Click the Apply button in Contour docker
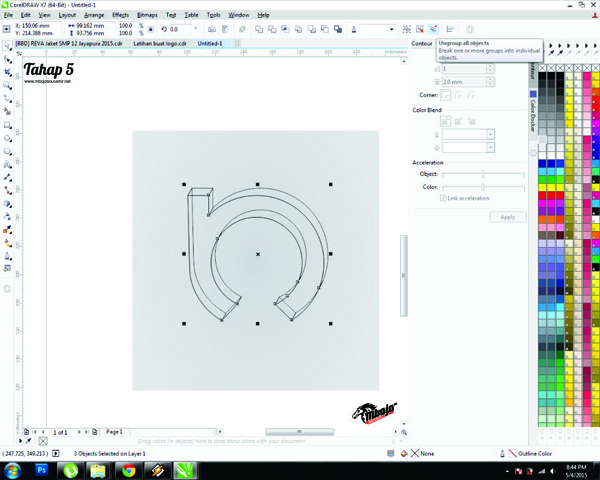The width and height of the screenshot is (600, 480). [x=507, y=216]
